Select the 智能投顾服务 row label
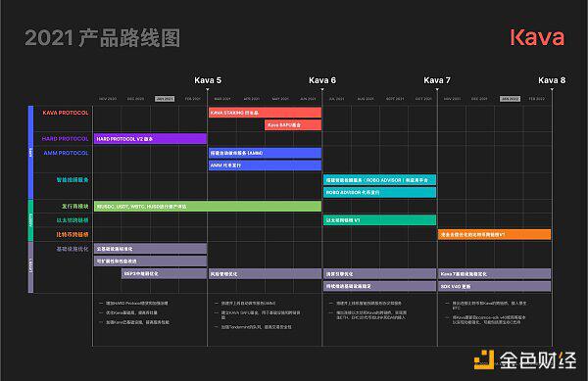Screen dimensions: 588x381 pyautogui.click(x=73, y=180)
